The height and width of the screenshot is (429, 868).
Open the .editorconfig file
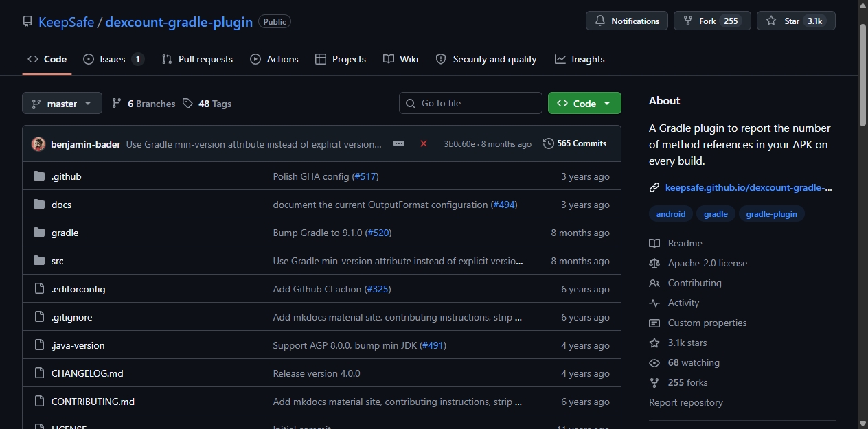click(x=78, y=289)
